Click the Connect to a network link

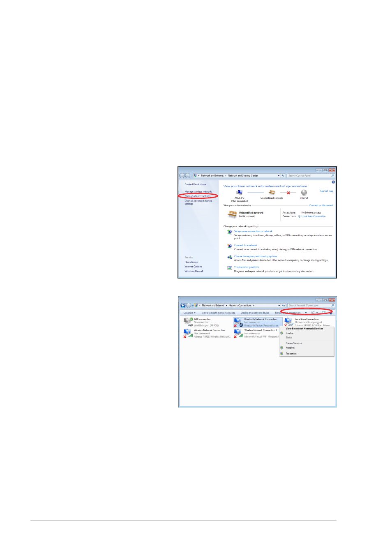click(x=246, y=245)
